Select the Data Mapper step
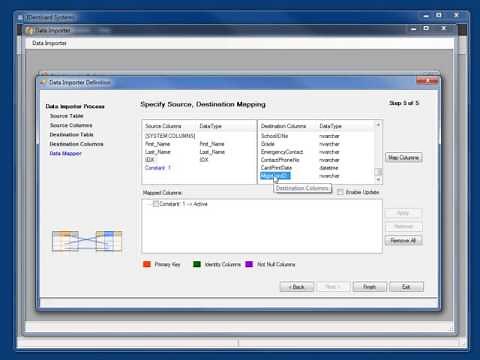 pos(65,153)
